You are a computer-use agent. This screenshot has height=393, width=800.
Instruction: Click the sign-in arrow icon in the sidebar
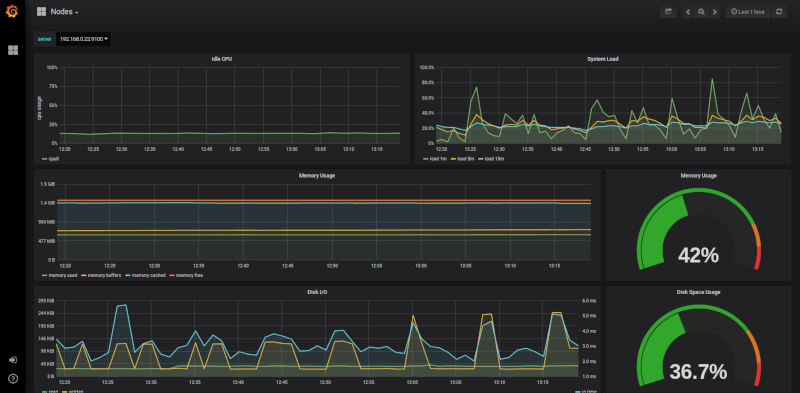[x=13, y=360]
